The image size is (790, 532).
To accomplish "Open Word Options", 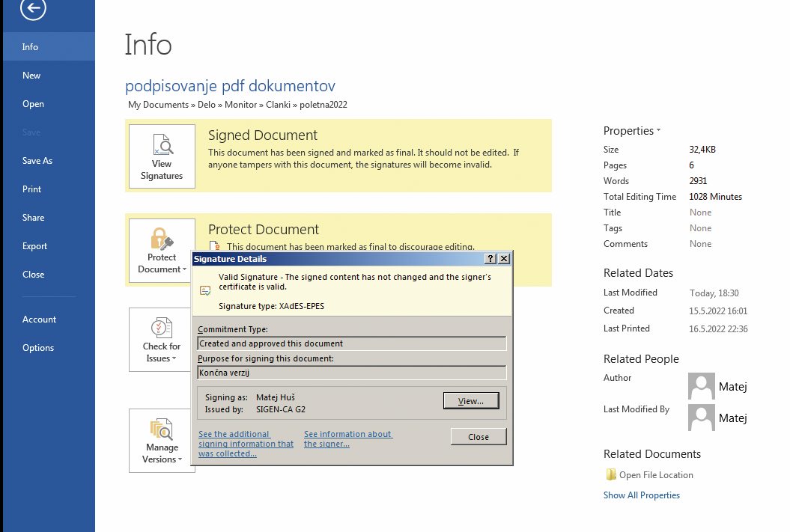I will [49, 348].
